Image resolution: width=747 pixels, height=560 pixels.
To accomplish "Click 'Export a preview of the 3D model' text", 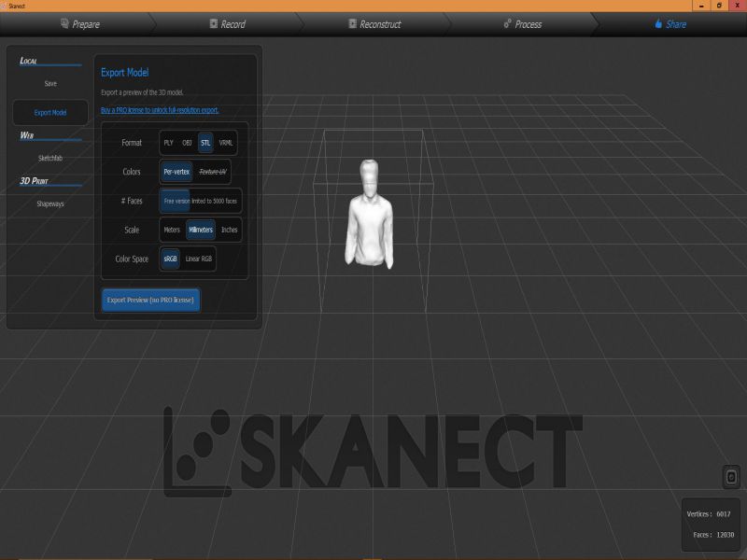I will point(142,92).
